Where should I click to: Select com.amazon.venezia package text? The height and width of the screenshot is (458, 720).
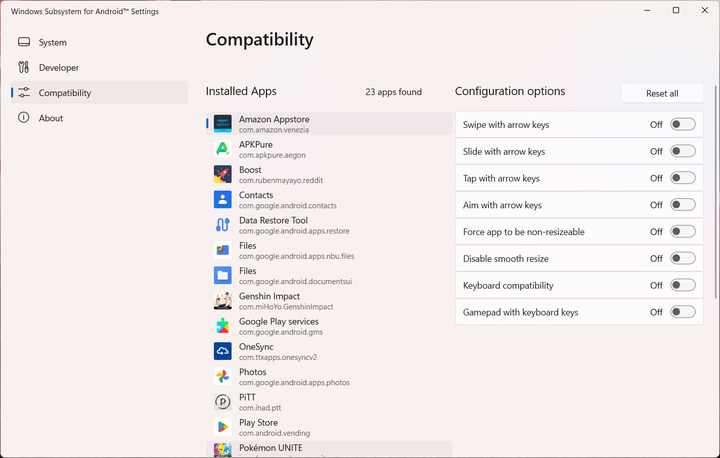[x=274, y=130]
